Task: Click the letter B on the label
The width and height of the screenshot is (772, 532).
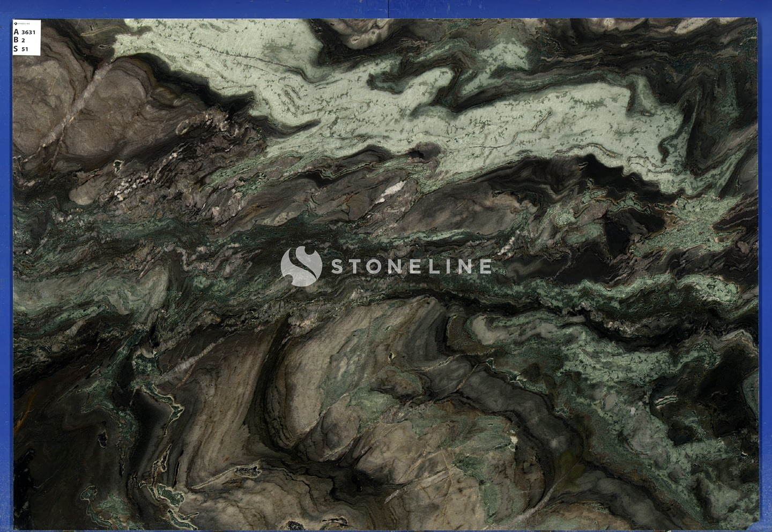Action: click(x=16, y=40)
